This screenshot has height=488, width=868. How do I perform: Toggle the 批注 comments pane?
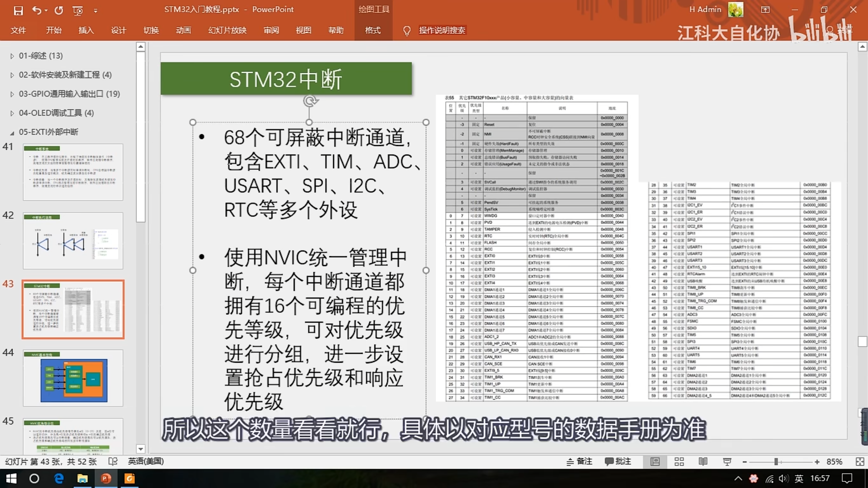[618, 461]
